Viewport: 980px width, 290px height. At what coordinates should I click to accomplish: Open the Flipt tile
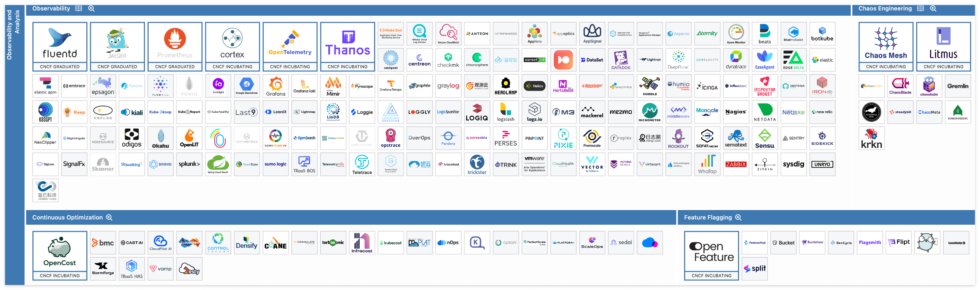(899, 242)
